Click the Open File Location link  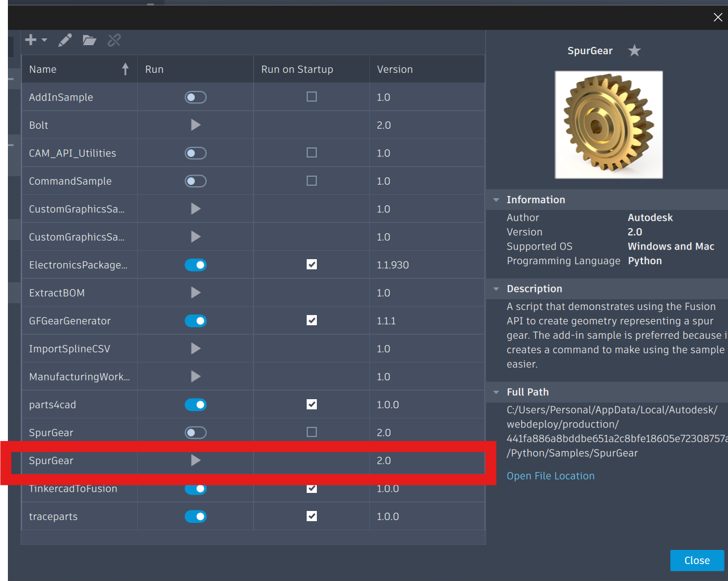pyautogui.click(x=550, y=476)
